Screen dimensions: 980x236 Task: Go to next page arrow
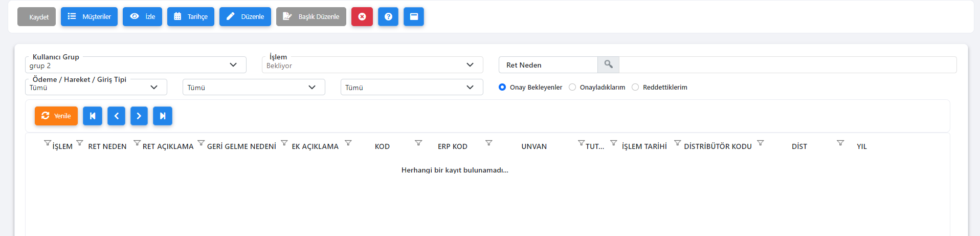(x=139, y=116)
